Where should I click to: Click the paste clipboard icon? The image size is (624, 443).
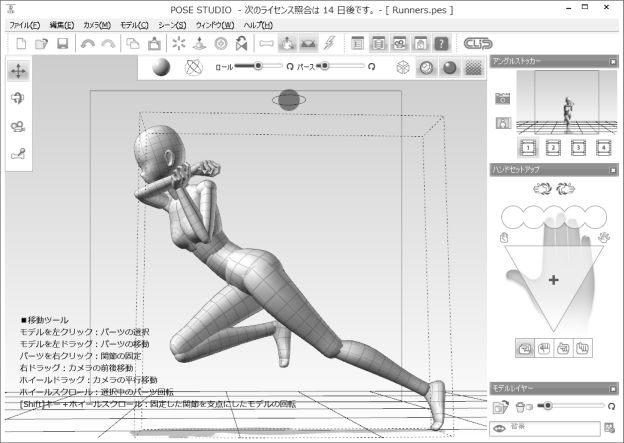pyautogui.click(x=154, y=43)
